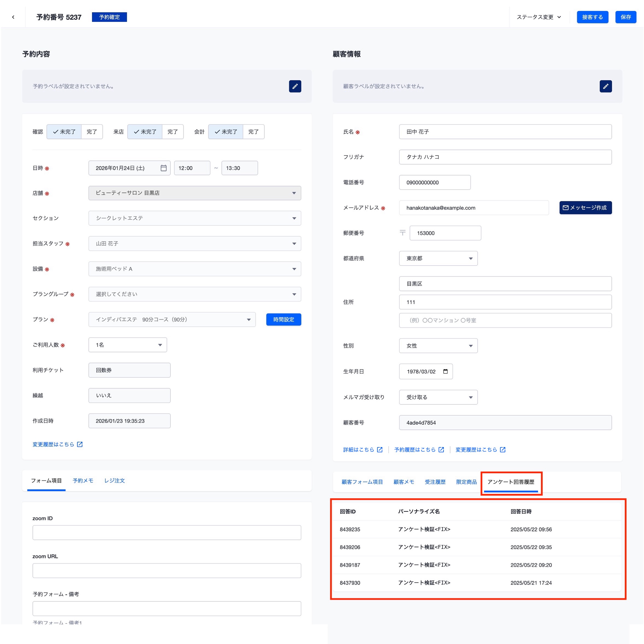
Task: Click the 時間設定 button
Action: [284, 319]
